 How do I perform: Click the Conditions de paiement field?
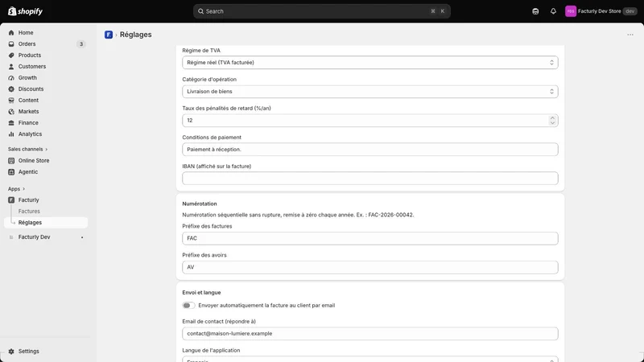pyautogui.click(x=370, y=150)
